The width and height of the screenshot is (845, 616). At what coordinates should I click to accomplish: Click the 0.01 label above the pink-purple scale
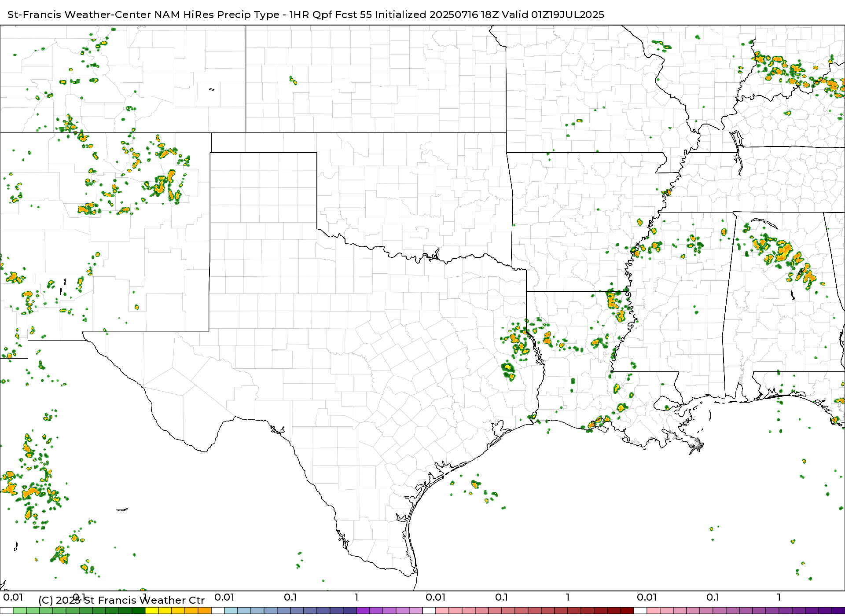click(647, 597)
